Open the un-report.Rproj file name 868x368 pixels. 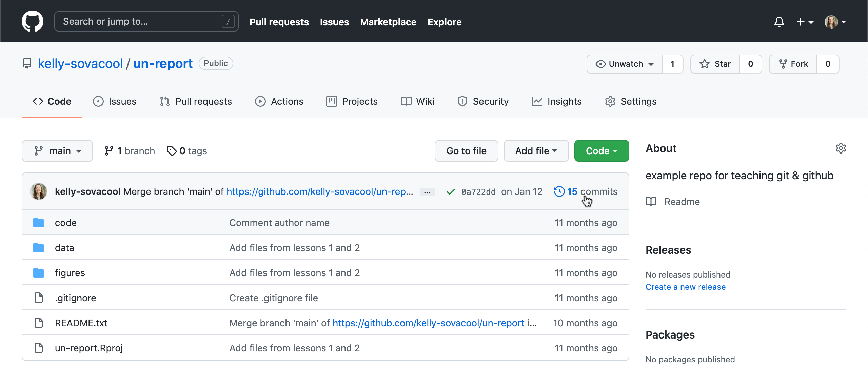89,348
